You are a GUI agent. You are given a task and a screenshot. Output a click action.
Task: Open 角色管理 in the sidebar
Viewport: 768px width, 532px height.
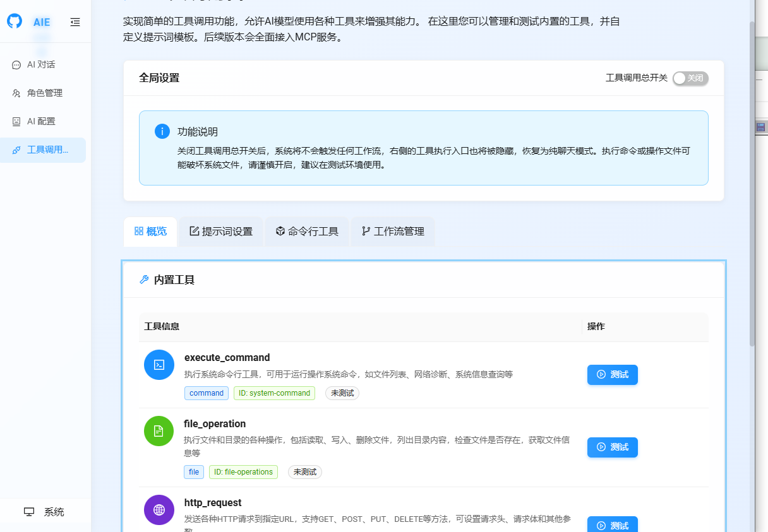[x=43, y=93]
